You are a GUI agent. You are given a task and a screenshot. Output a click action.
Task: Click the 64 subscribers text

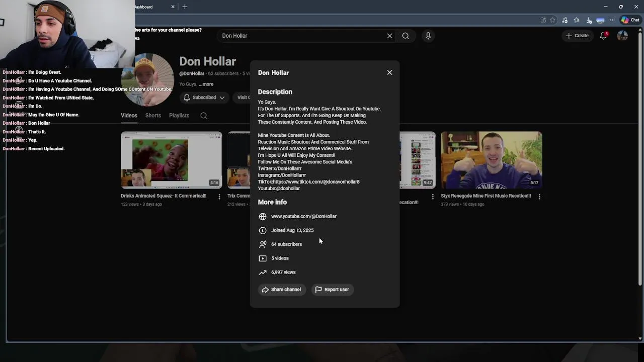(286, 244)
